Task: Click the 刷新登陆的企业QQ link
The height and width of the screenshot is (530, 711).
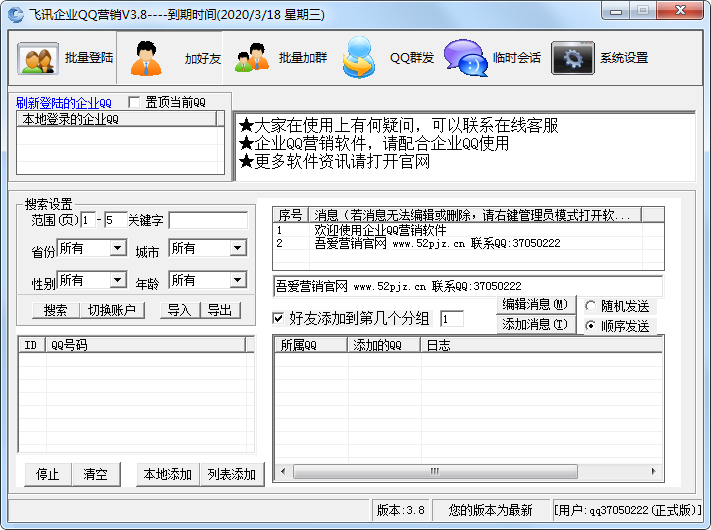Action: (64, 102)
